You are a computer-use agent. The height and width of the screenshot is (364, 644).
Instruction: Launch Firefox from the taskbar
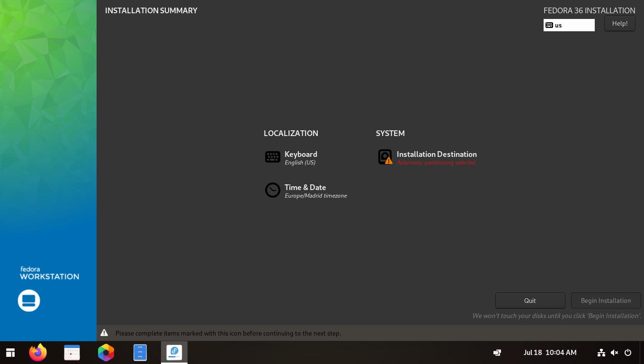click(38, 353)
